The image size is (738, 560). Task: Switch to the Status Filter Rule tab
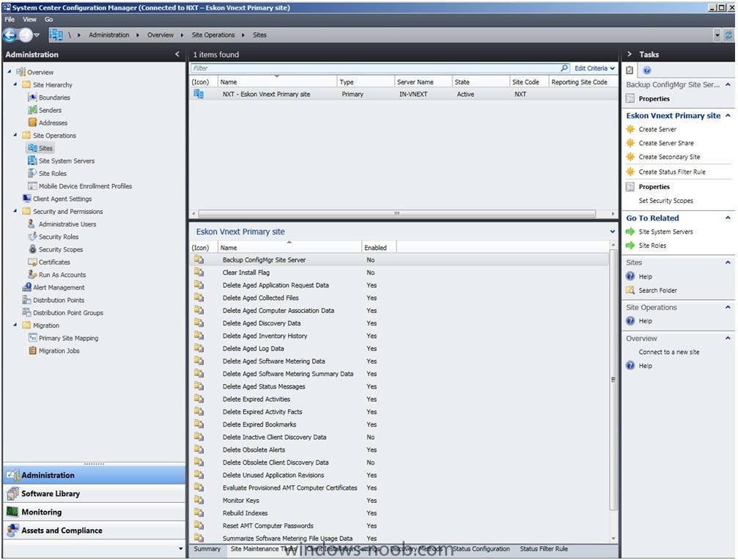click(x=544, y=549)
